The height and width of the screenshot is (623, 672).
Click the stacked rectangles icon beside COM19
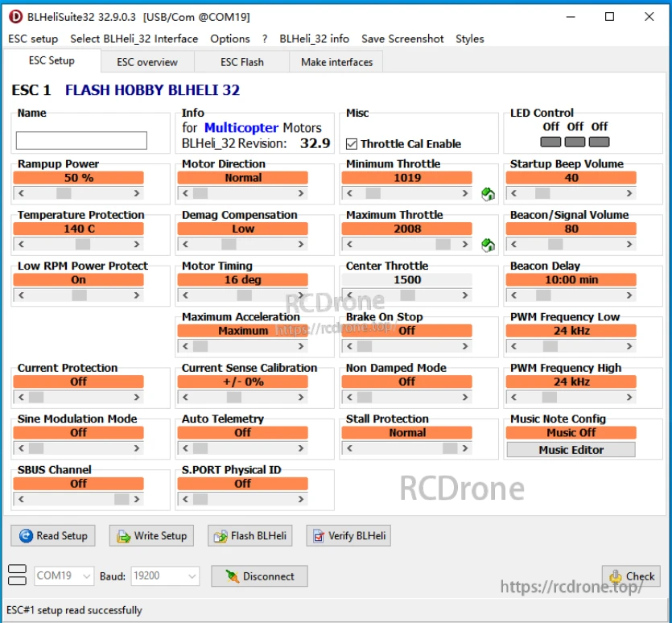17,576
